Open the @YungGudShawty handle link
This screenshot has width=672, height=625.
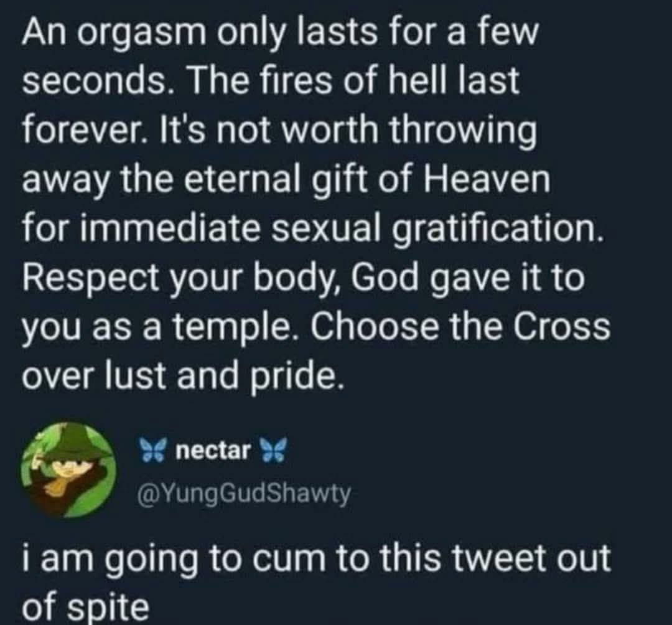click(243, 494)
